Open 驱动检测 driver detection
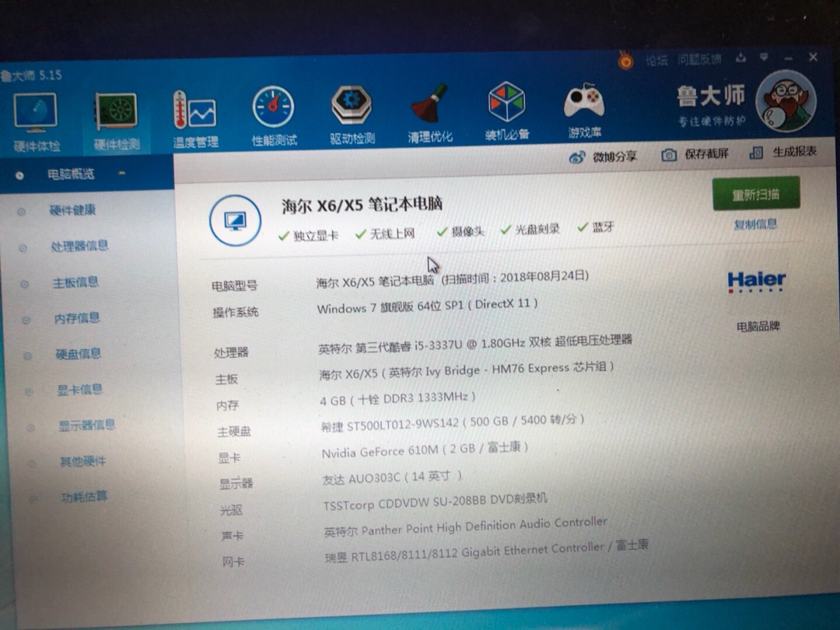The image size is (840, 630). point(352,115)
